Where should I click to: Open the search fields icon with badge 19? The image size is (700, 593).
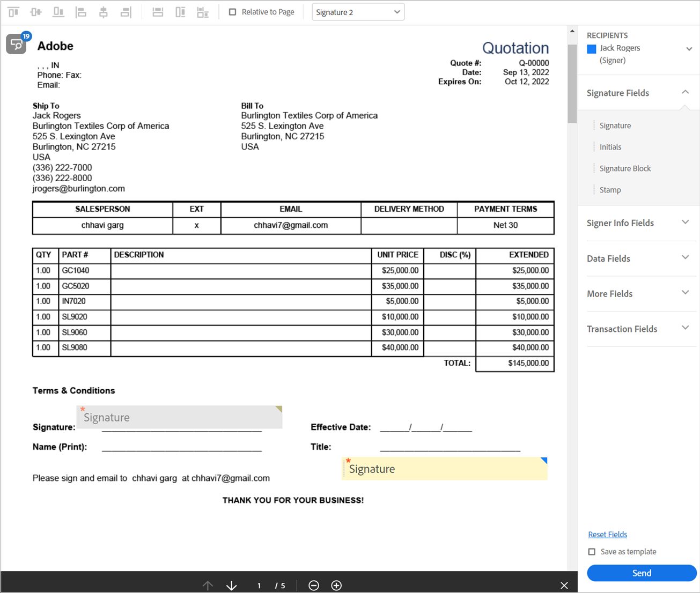coord(17,43)
